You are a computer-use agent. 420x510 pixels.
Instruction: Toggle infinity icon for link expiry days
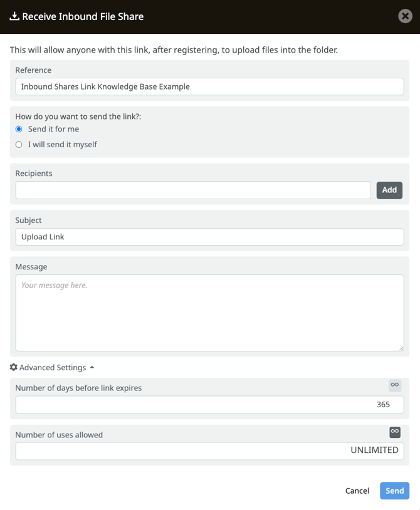(394, 385)
